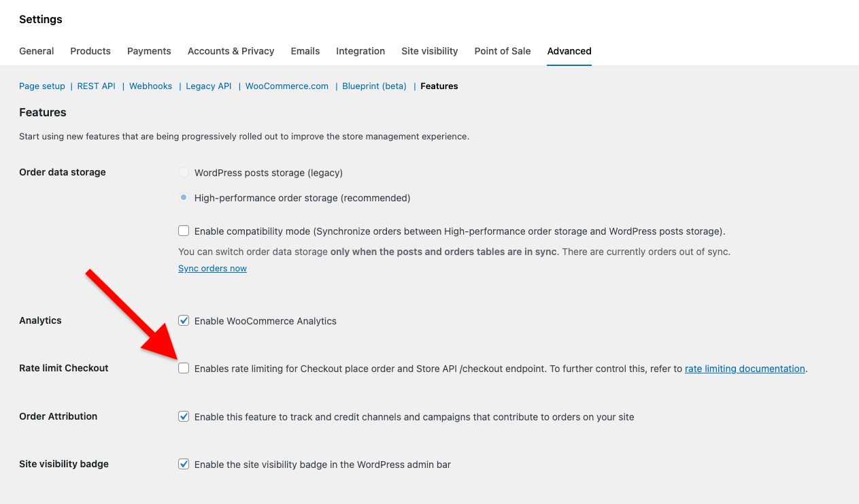The width and height of the screenshot is (859, 504).
Task: Uncheck Enable WooCommerce Analytics
Action: click(x=184, y=320)
